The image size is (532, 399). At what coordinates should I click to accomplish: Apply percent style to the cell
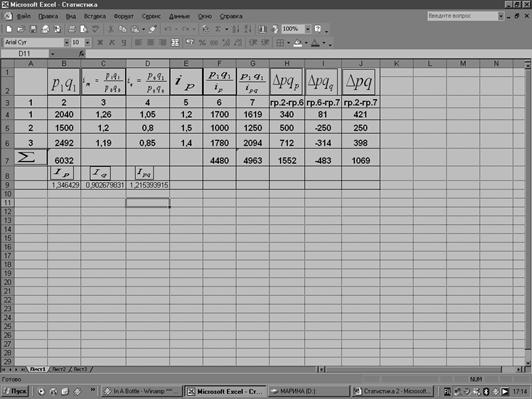(202, 43)
